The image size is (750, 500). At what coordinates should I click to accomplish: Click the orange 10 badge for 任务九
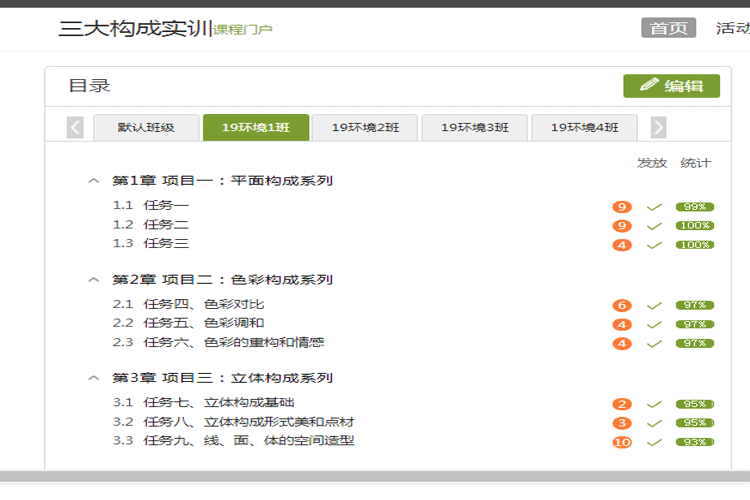(x=622, y=442)
